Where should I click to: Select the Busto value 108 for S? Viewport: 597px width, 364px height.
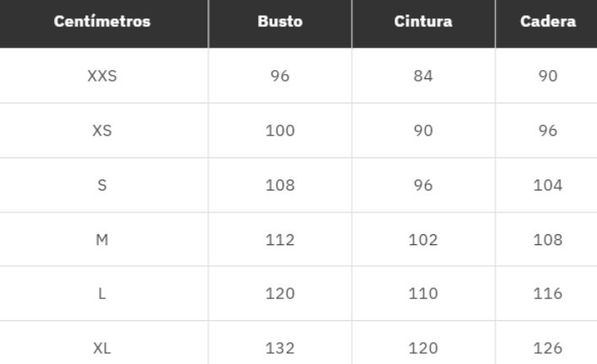click(x=280, y=185)
